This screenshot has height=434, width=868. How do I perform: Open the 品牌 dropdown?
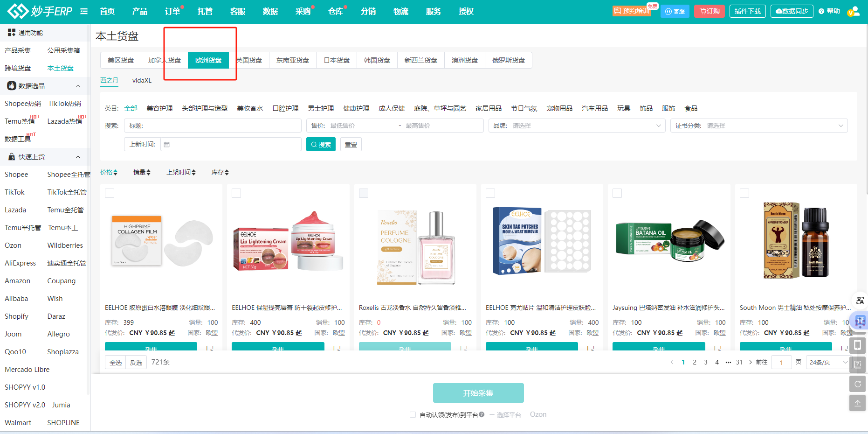[577, 126]
